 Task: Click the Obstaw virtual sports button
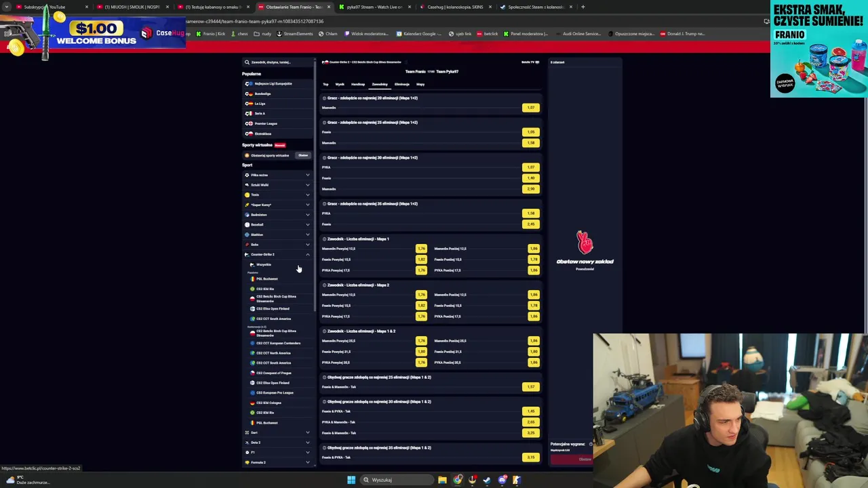(303, 155)
